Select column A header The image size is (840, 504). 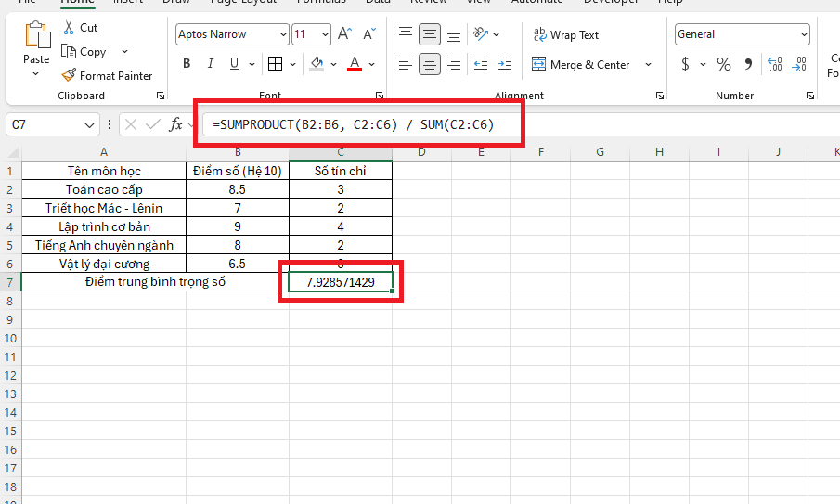(x=104, y=152)
